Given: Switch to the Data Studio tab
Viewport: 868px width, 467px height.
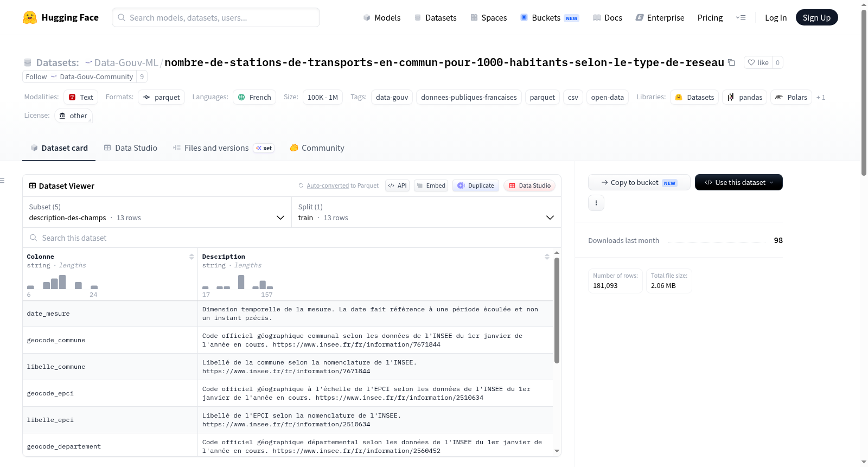Looking at the screenshot, I should coord(130,148).
